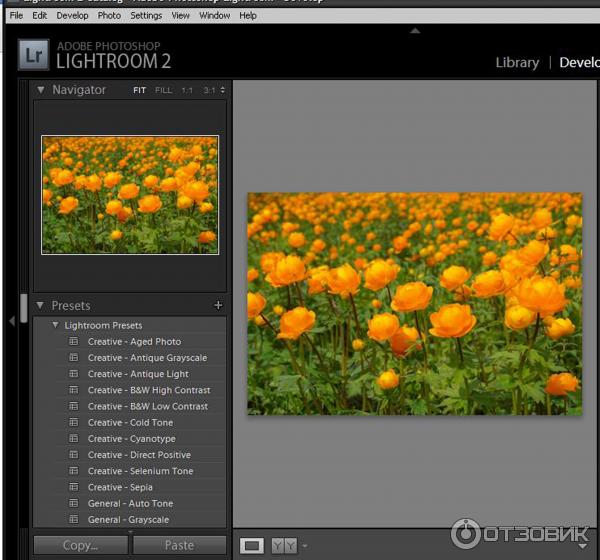Click preset icon beside Creative - Aged Photo
Viewport: 600px width, 560px height.
73,342
